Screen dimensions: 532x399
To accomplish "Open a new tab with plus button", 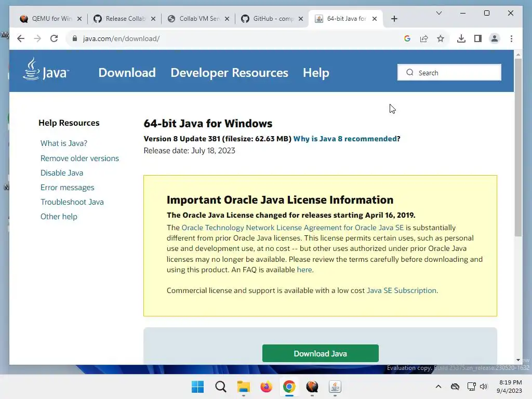I will coord(394,19).
